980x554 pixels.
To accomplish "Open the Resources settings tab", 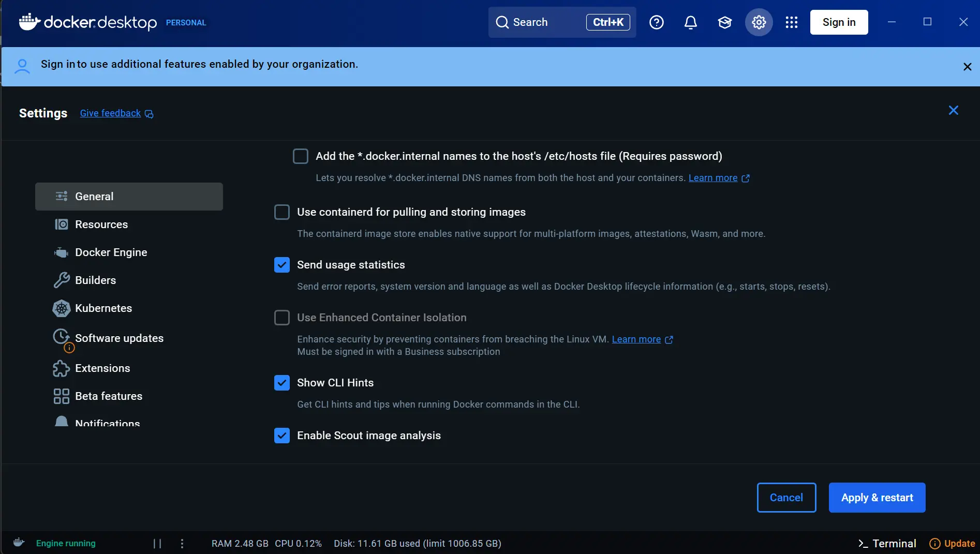I will 129,224.
